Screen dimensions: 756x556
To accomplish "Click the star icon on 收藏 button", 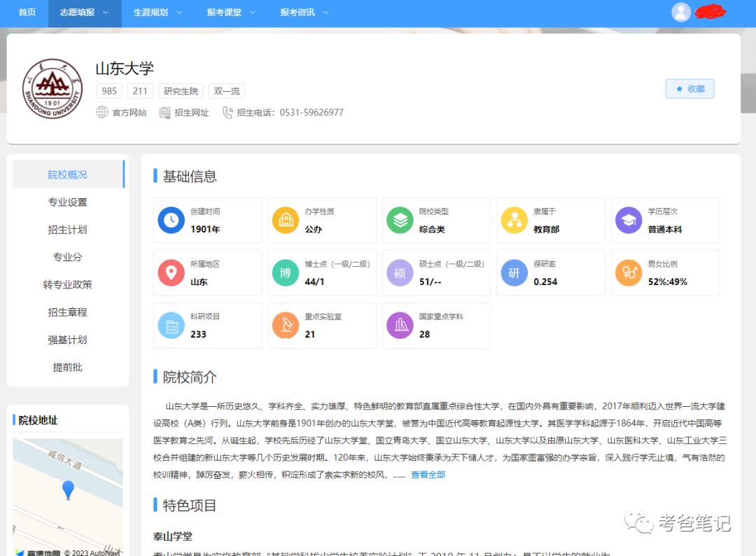I will pos(679,89).
